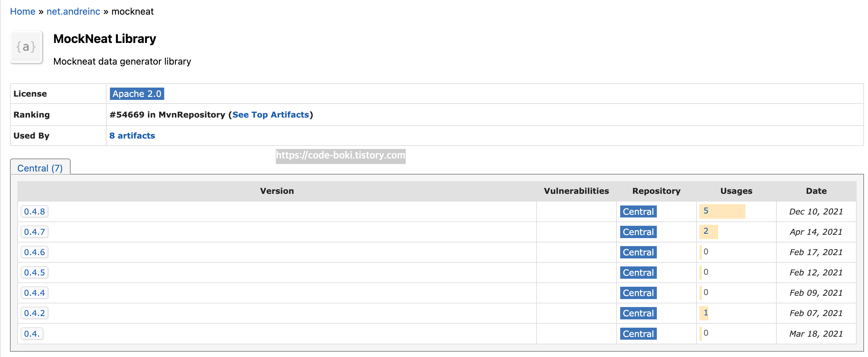Screen dimensions: 868x357
Task: Click the MockNeat Library heading
Action: [105, 39]
